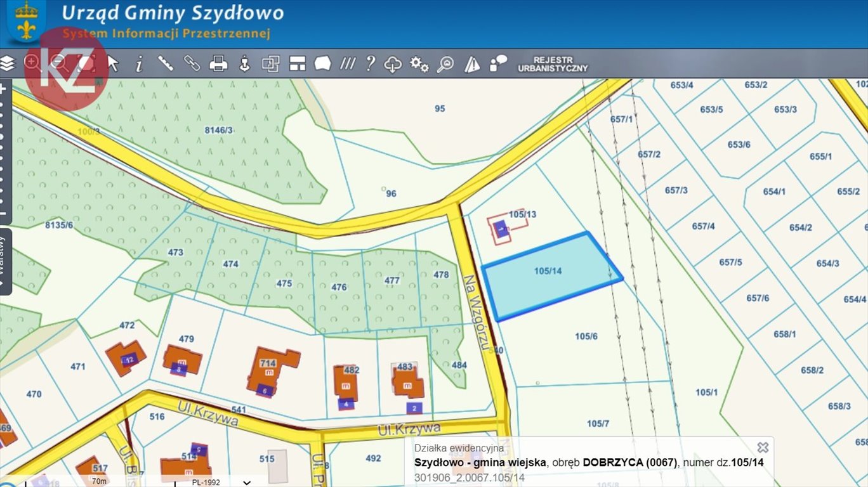Select the zoom out magnifier tool
Screen dimensions: 868x487
58,63
